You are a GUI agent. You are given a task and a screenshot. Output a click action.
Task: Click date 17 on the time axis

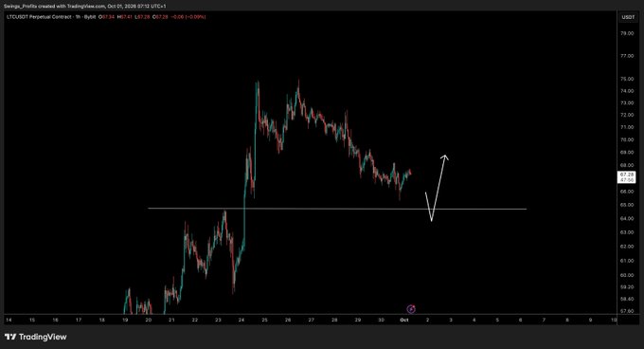point(79,320)
